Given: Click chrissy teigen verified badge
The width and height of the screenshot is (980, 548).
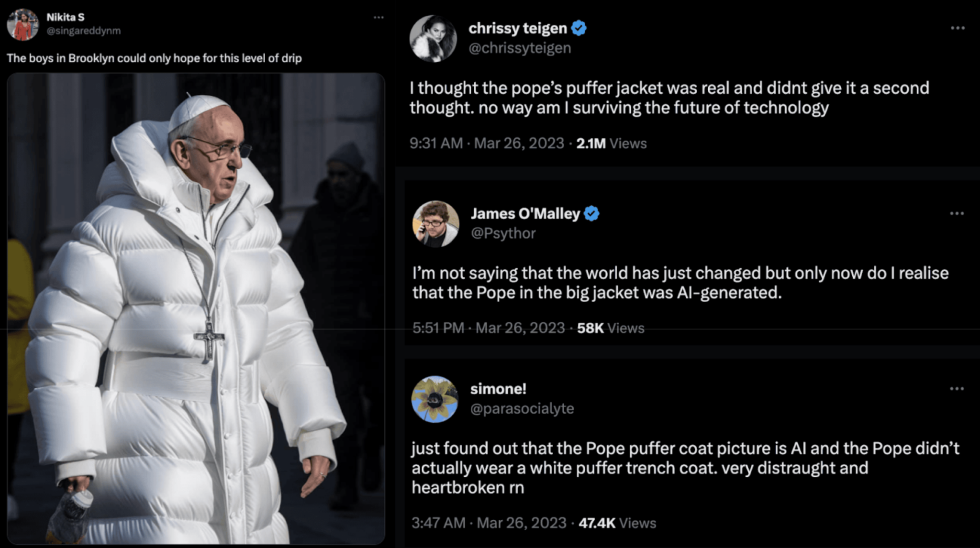Looking at the screenshot, I should [x=579, y=28].
